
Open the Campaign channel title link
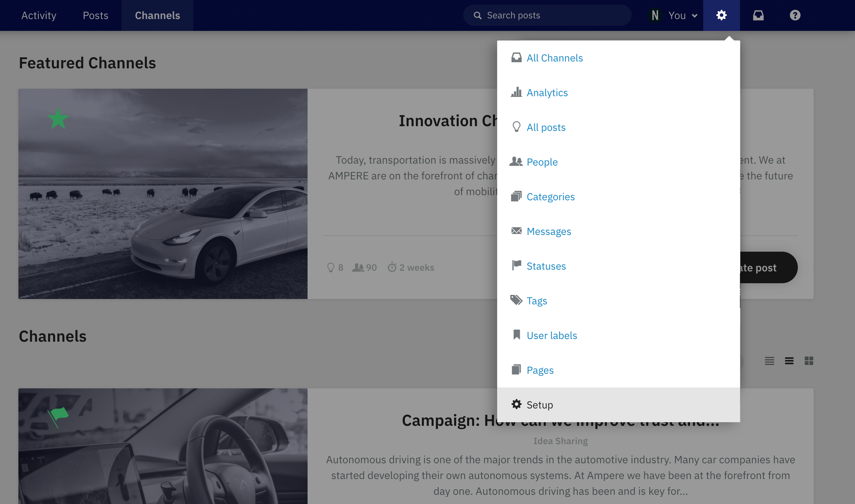(561, 421)
